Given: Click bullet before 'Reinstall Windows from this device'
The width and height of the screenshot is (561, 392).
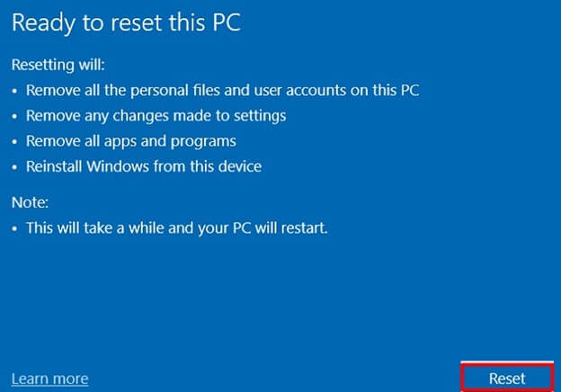Looking at the screenshot, I should (x=14, y=167).
